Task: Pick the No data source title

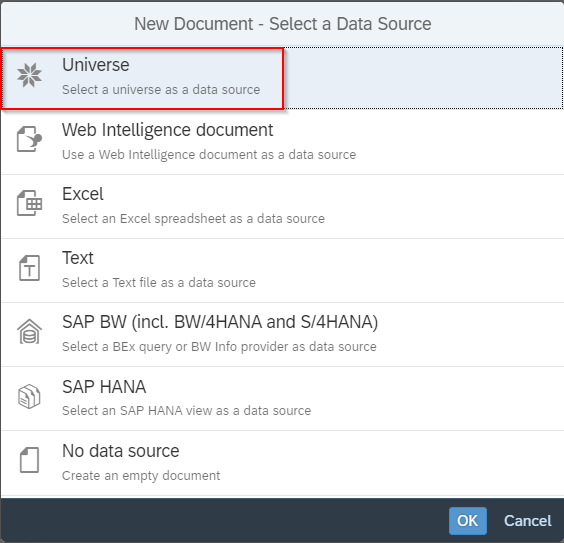Action: tap(121, 451)
